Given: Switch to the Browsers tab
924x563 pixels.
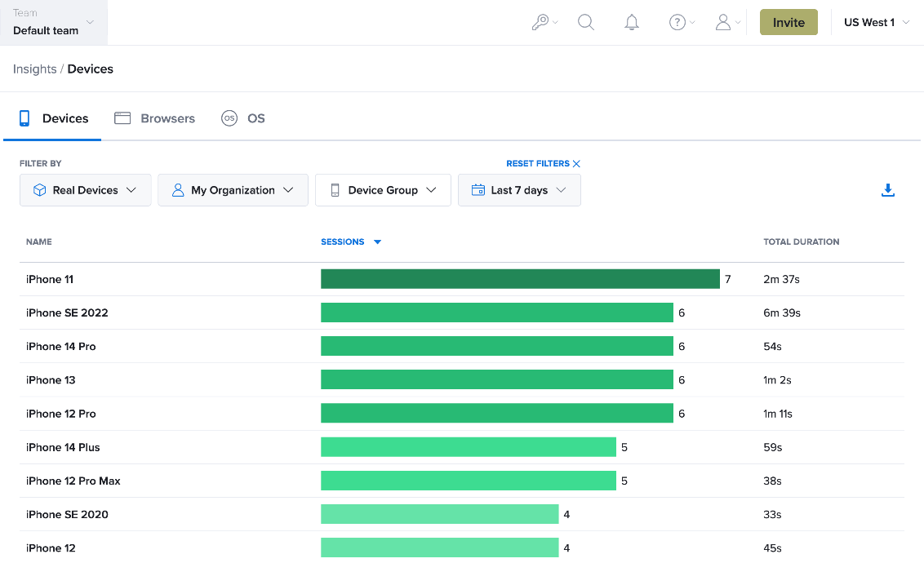Looking at the screenshot, I should 154,118.
